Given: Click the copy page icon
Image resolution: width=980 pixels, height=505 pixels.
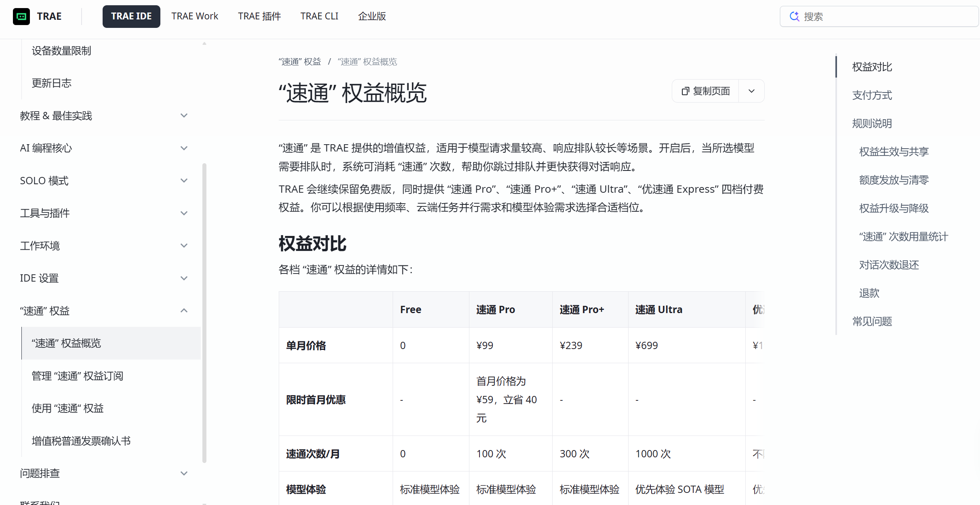Looking at the screenshot, I should [x=685, y=91].
